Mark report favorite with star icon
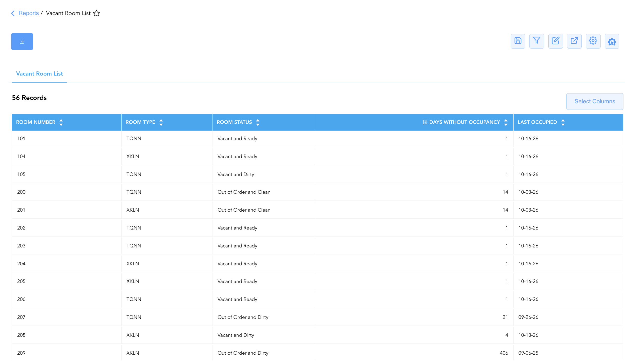625x364 pixels. click(96, 13)
